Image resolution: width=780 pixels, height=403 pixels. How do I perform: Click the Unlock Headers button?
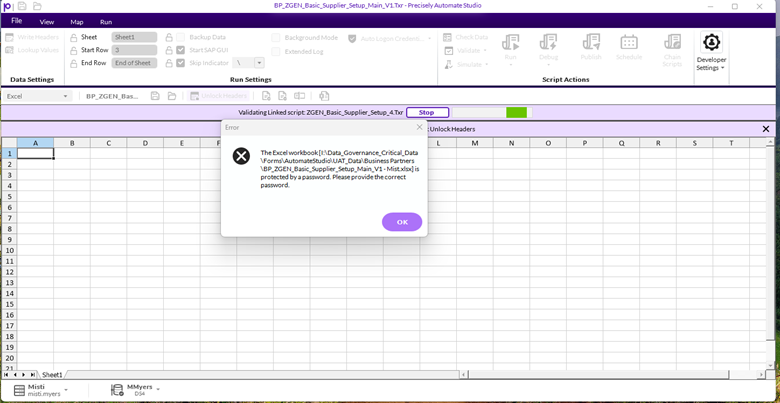tap(219, 96)
